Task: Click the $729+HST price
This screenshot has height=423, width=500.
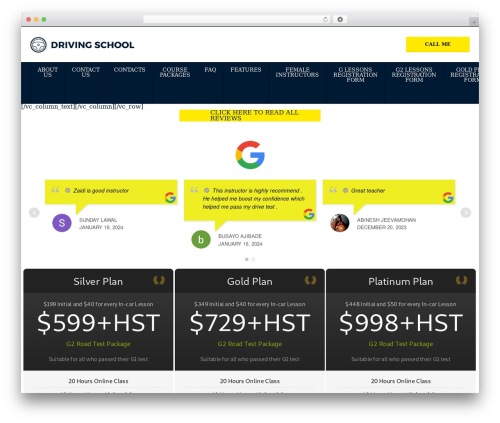Action: (250, 323)
